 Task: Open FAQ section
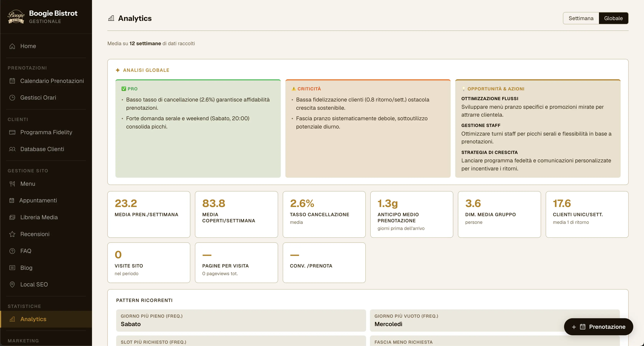[x=46, y=251]
